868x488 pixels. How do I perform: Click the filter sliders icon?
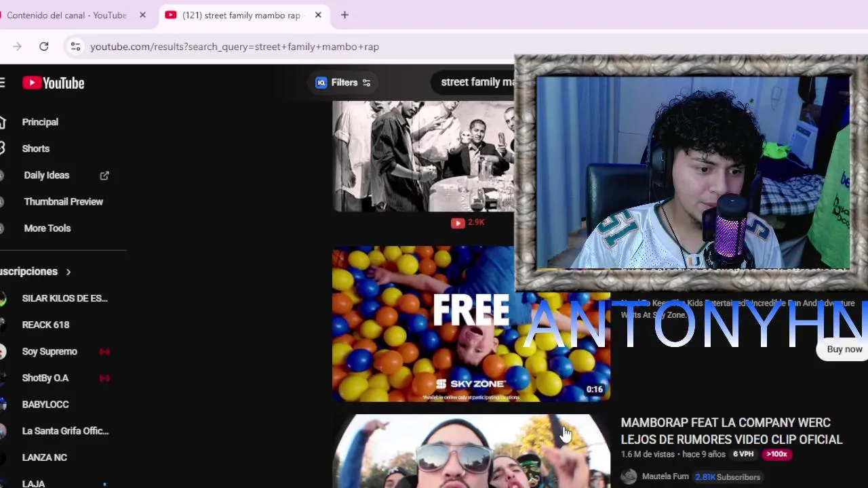pyautogui.click(x=366, y=83)
